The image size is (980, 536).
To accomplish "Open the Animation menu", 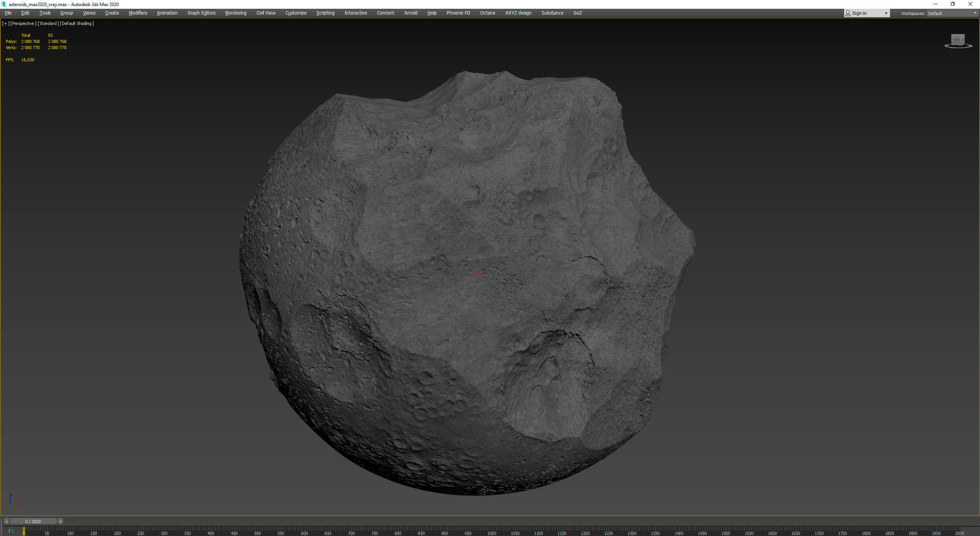I will click(167, 13).
